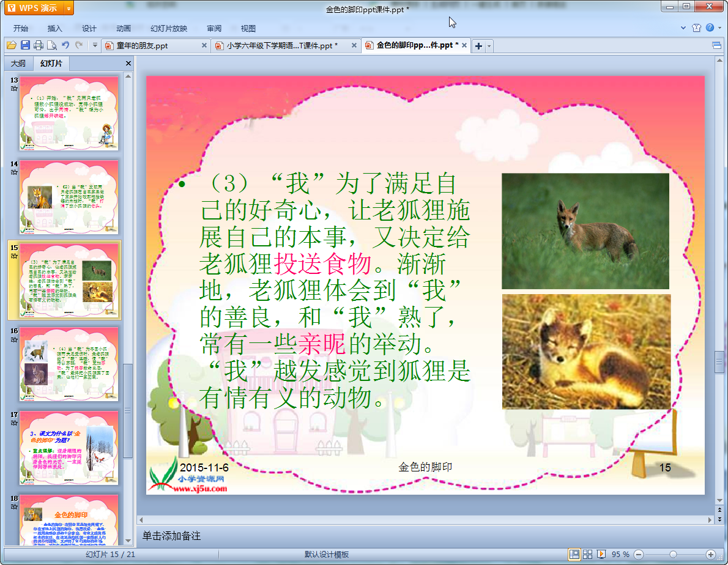Click the animation star icon under slide 15

(14, 256)
